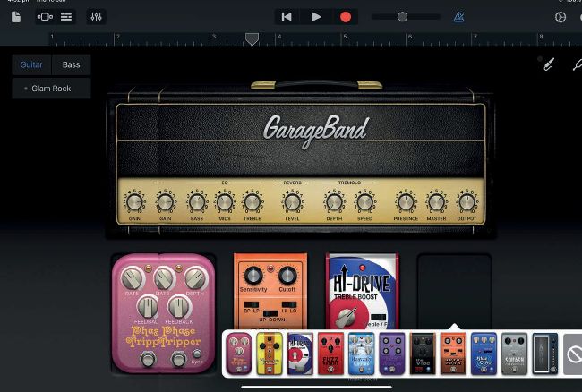Choose the purple four-knob pedal thumbnail

click(392, 354)
